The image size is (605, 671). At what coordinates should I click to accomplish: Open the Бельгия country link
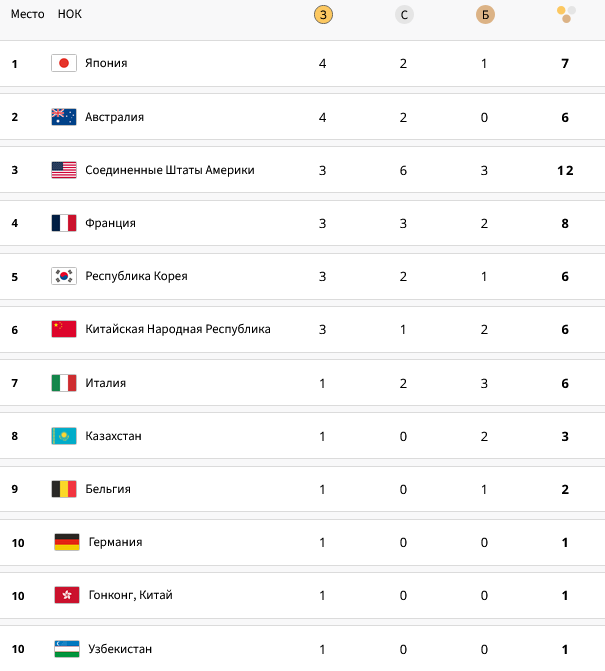point(108,489)
